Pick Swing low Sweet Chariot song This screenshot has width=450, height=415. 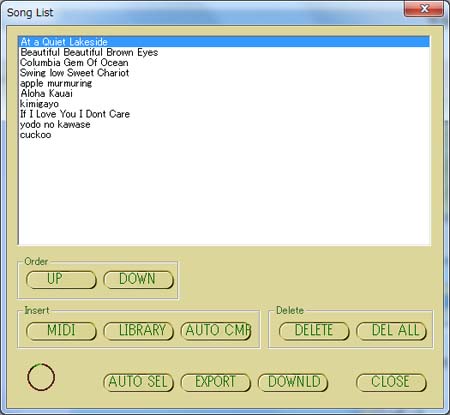pyautogui.click(x=224, y=73)
